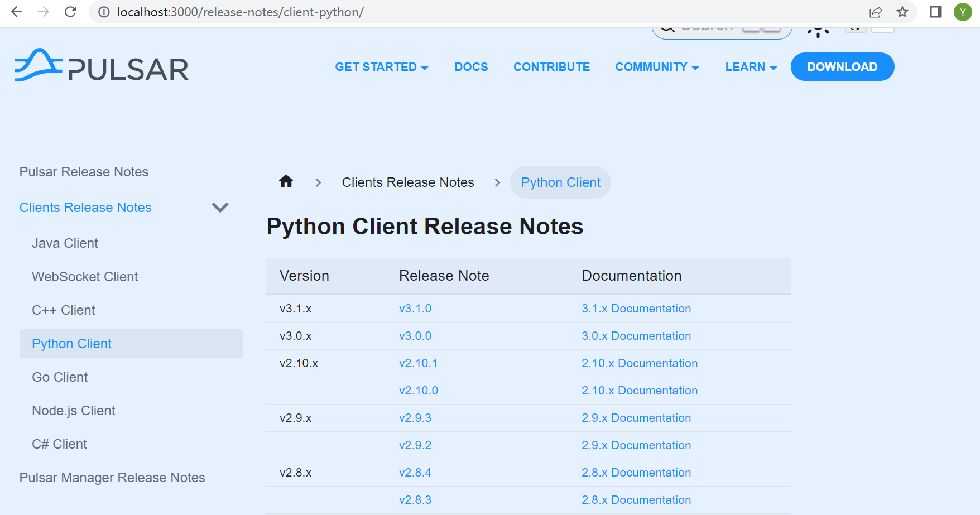The height and width of the screenshot is (515, 980).
Task: Open 2.9.x Documentation in v2.9.2 row
Action: 636,445
